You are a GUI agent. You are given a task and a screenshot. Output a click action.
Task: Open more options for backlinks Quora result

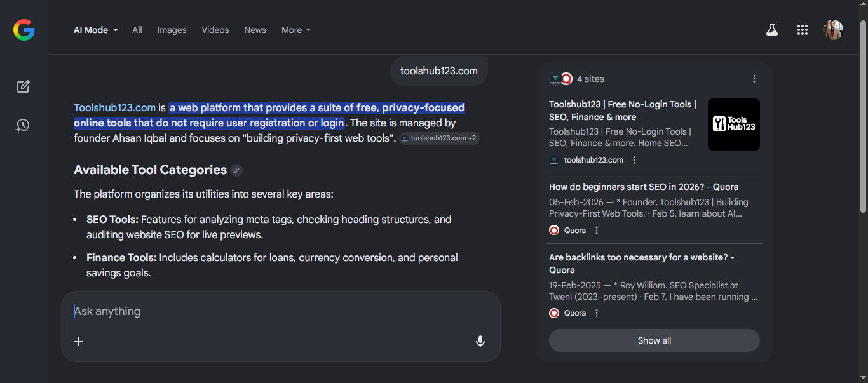click(x=597, y=313)
